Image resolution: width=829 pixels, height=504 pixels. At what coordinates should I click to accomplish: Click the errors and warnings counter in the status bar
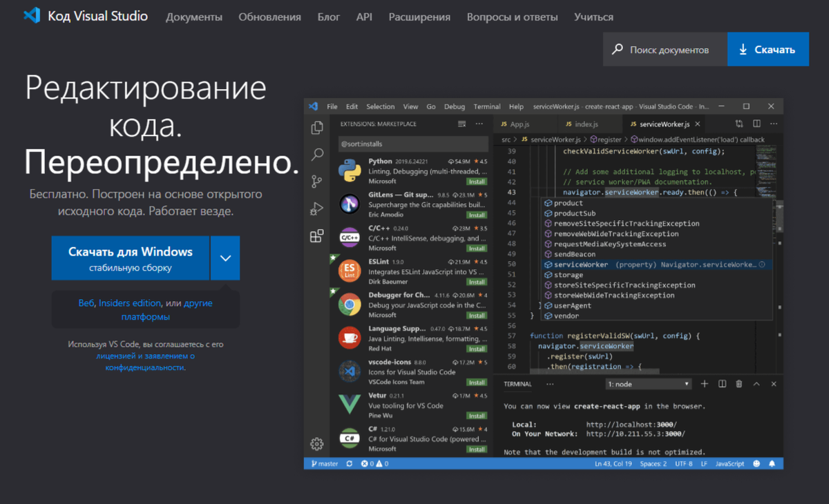pos(374,464)
